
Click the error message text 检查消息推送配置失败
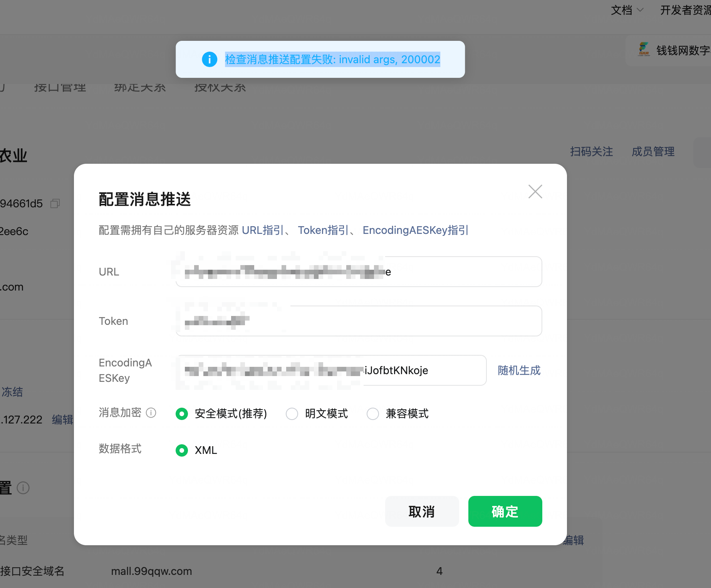(x=333, y=59)
